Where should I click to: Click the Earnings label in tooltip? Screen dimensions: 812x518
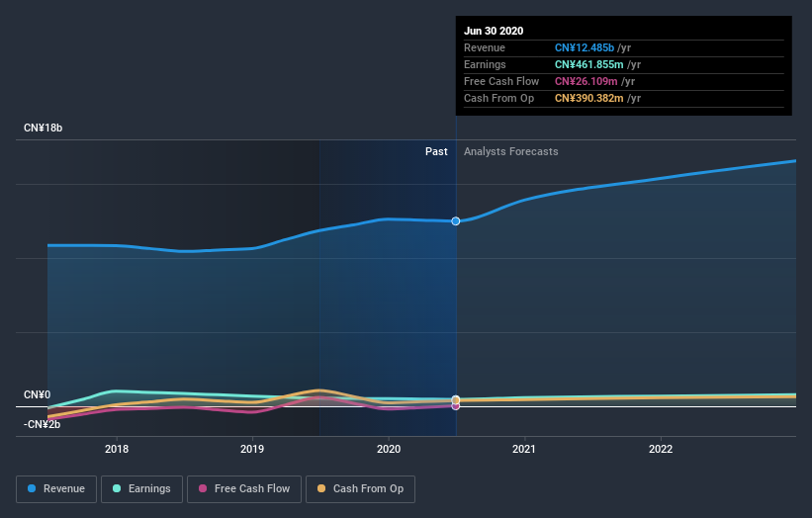[485, 64]
